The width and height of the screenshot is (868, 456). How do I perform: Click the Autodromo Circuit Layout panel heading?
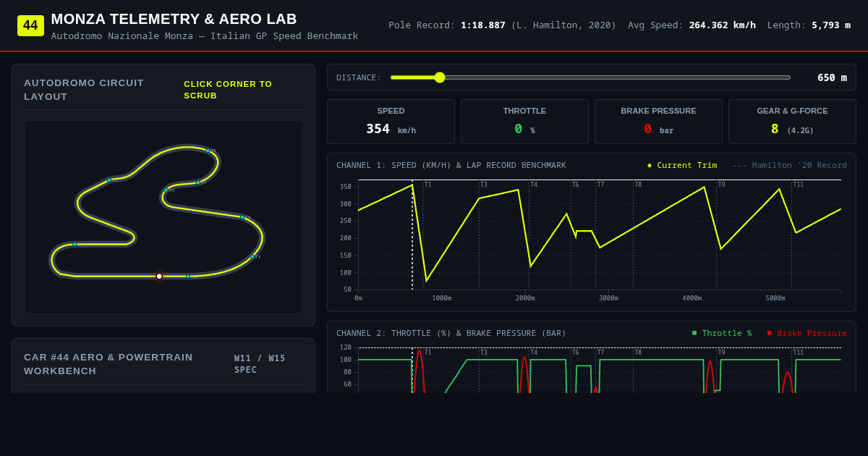[x=84, y=90]
